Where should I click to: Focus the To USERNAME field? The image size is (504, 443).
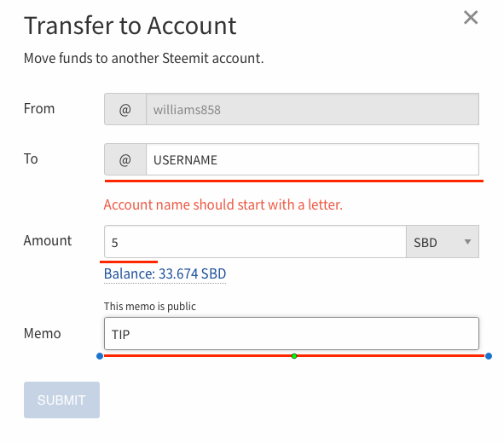tap(312, 159)
